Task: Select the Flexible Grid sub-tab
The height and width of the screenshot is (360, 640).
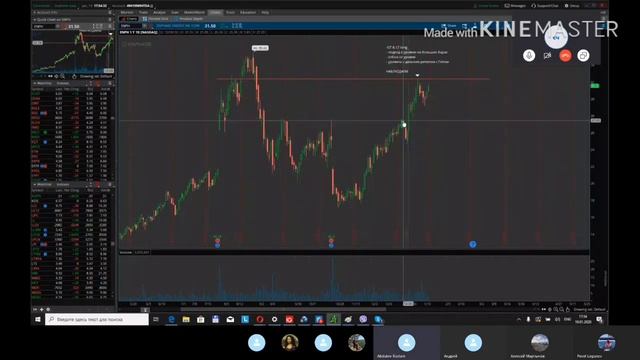Action: pos(156,19)
